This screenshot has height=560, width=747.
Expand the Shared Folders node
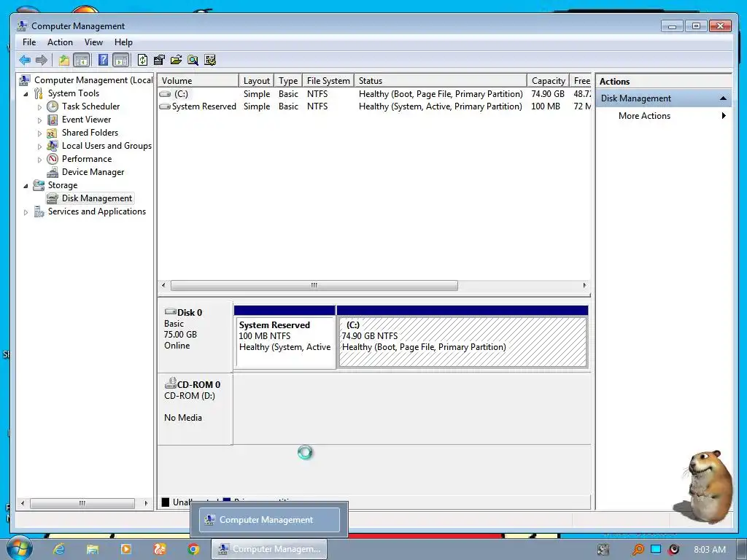pyautogui.click(x=39, y=133)
